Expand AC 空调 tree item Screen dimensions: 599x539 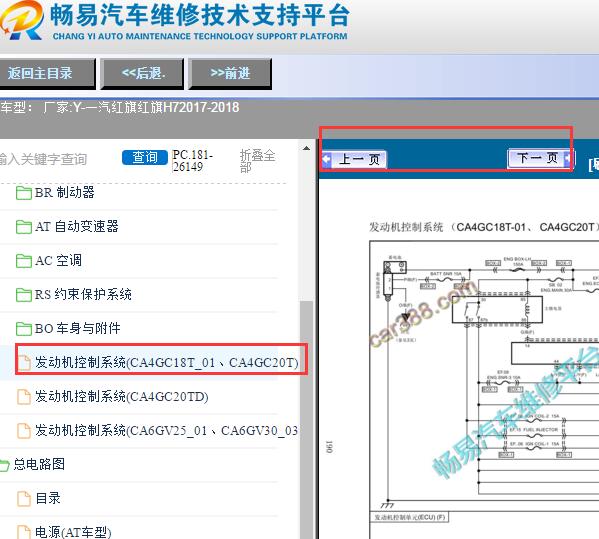pyautogui.click(x=58, y=261)
